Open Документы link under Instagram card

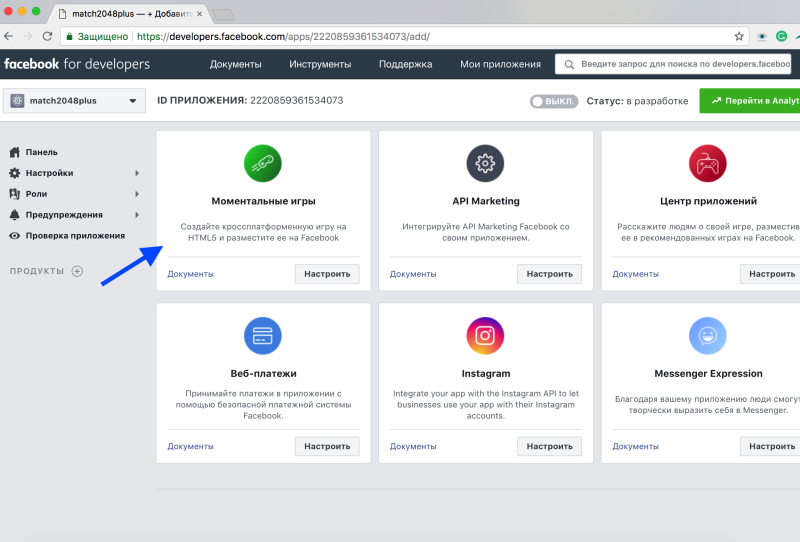coord(413,447)
